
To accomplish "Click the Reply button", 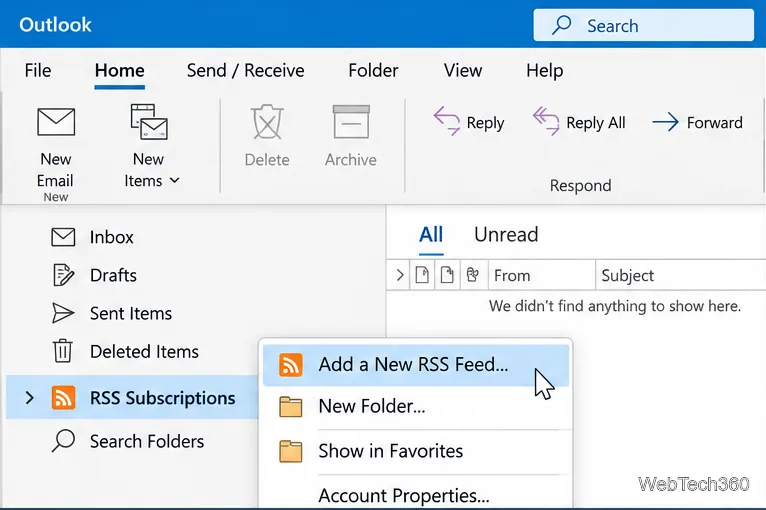I will click(468, 122).
